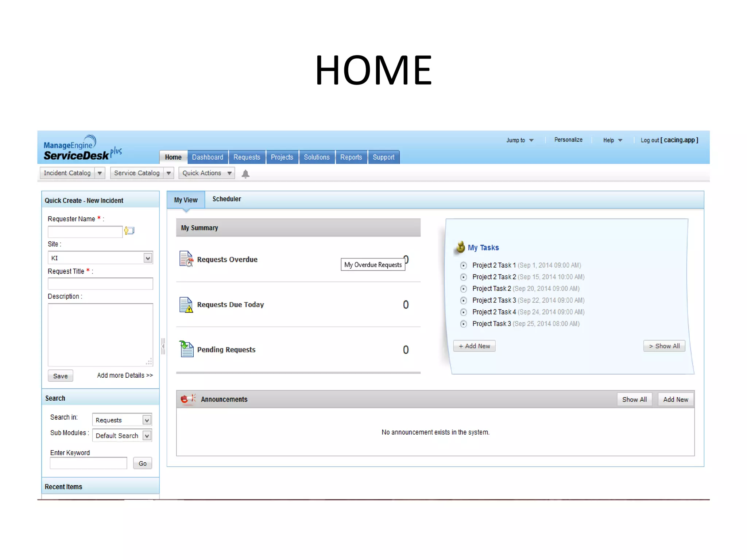This screenshot has width=747, height=560.
Task: Click the Requests Due Today warning icon
Action: [186, 305]
